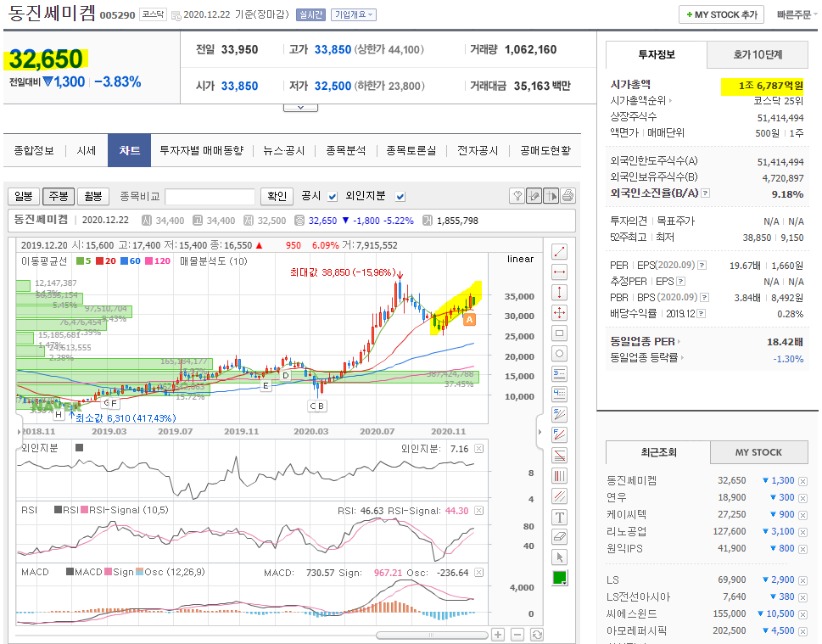Close the foreign ownership indicator panel
Viewport: 822px width, 644px height.
click(x=478, y=448)
